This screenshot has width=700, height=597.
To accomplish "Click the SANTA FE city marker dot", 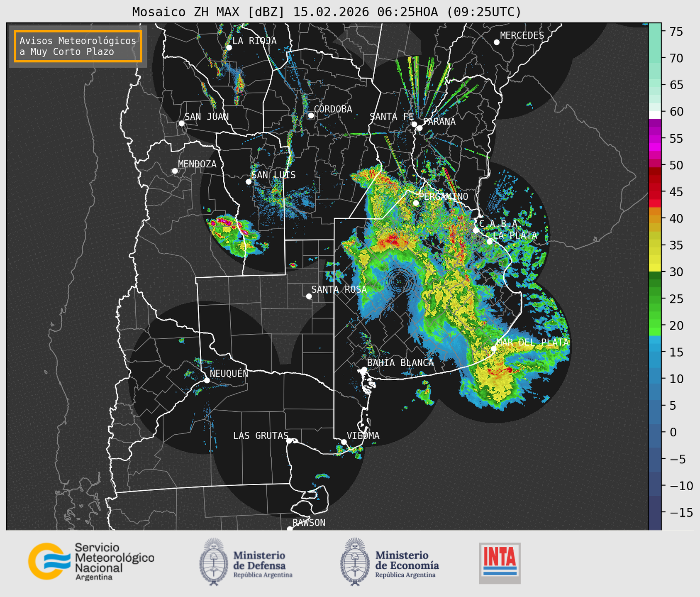I will [x=414, y=124].
